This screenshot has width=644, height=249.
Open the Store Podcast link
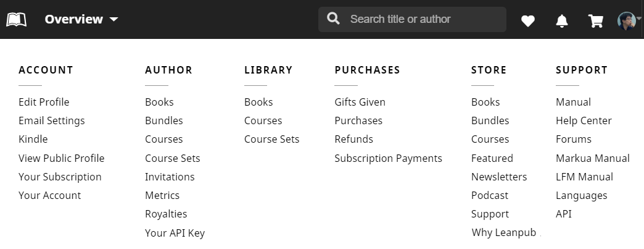coord(489,195)
